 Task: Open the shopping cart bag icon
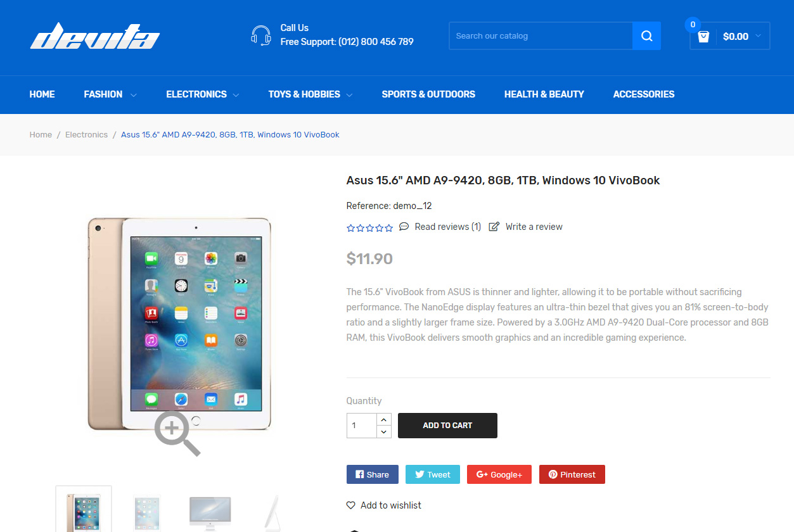pyautogui.click(x=703, y=37)
